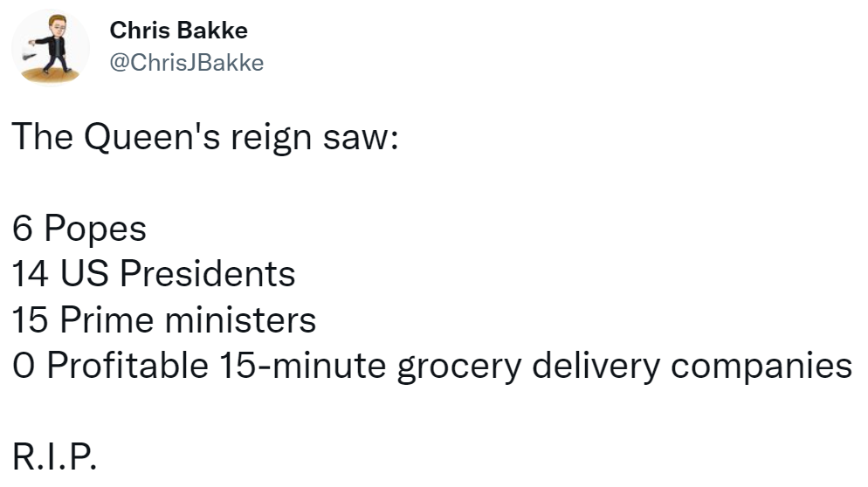Click the word "US" in the tweet
The height and width of the screenshot is (487, 868).
click(x=84, y=274)
